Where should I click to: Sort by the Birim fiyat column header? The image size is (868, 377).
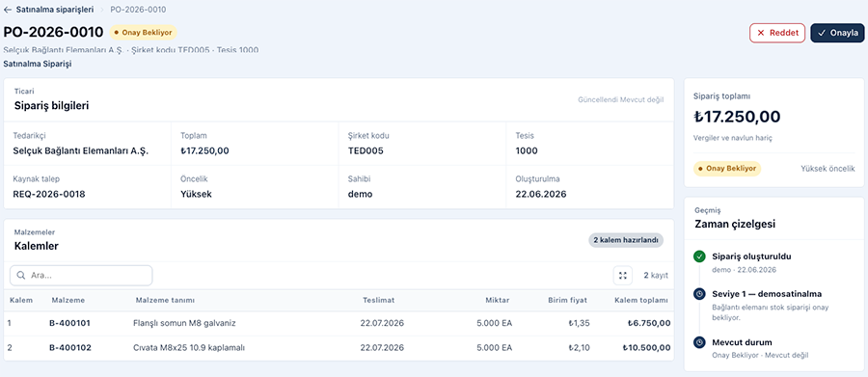(567, 300)
